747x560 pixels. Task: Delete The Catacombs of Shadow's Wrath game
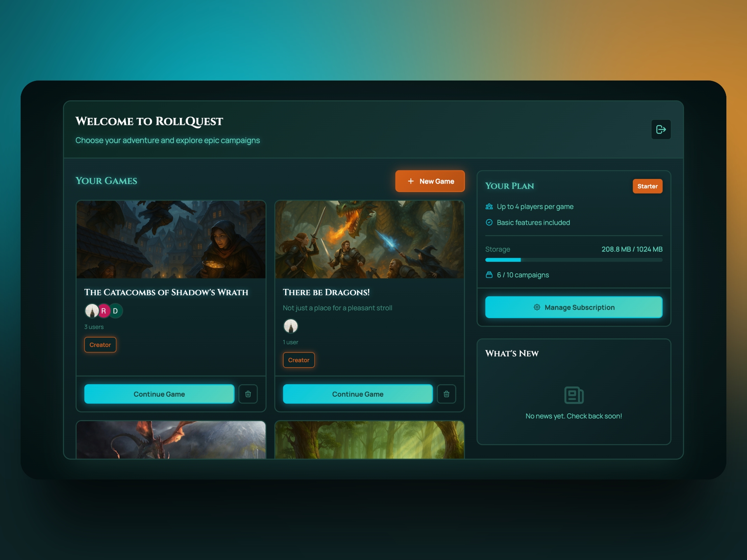click(248, 394)
